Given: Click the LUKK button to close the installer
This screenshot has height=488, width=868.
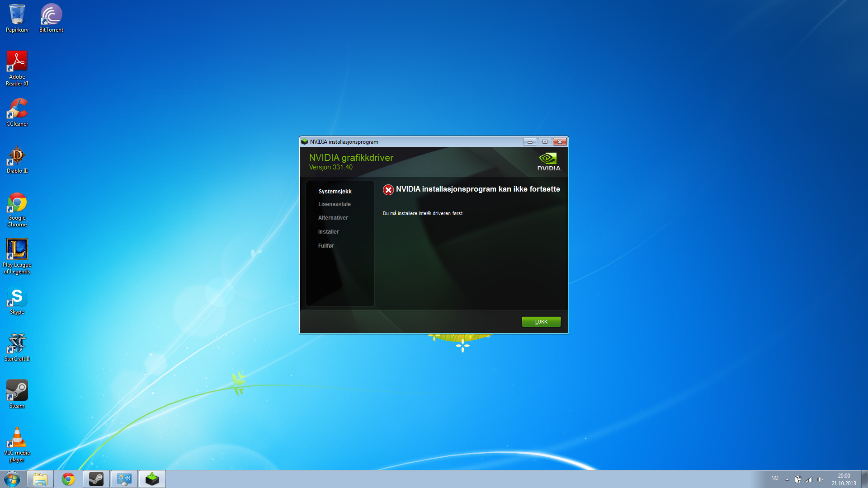Looking at the screenshot, I should [x=541, y=322].
